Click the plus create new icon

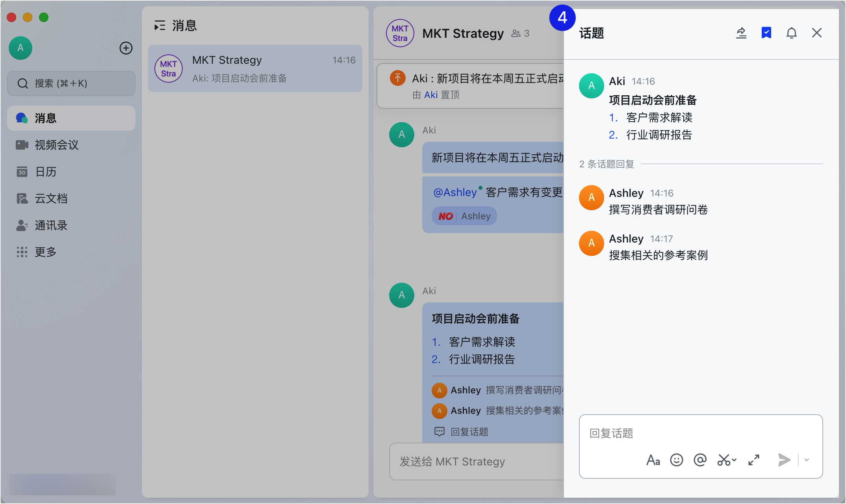pos(126,48)
